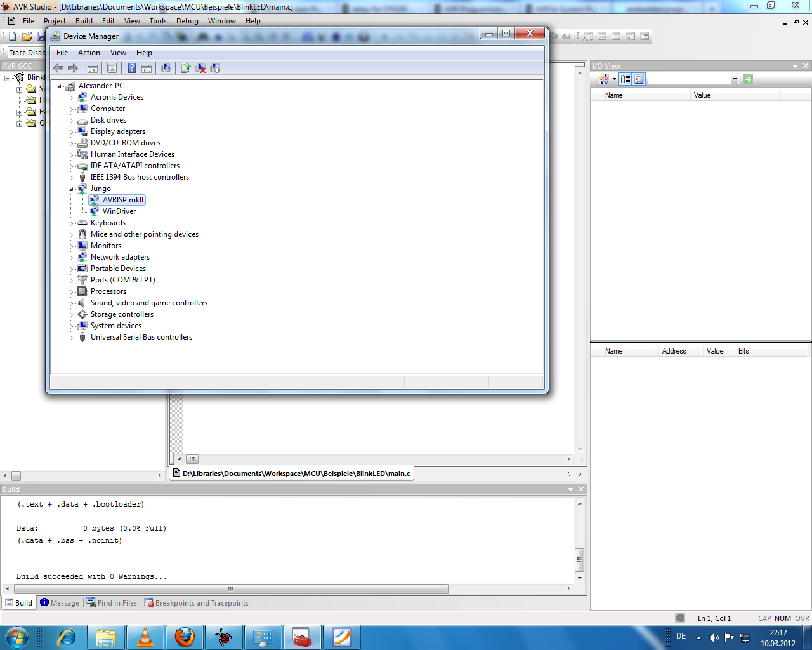Select the Processors entry
The image size is (812, 650).
[x=108, y=291]
